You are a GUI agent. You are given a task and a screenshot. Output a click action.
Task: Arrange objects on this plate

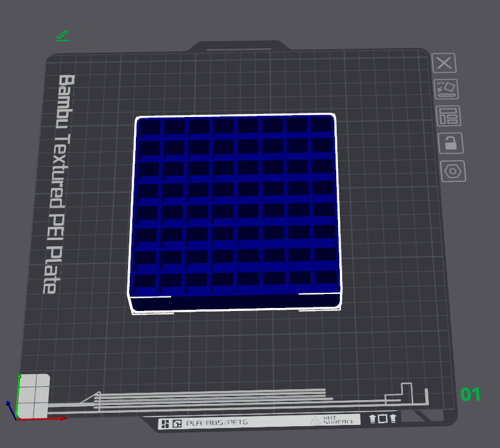[x=448, y=116]
